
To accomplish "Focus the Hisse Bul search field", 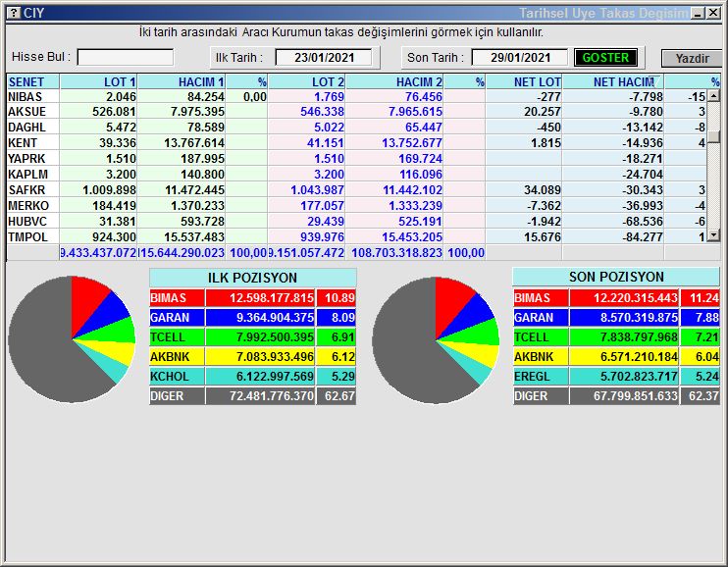I will coord(126,58).
